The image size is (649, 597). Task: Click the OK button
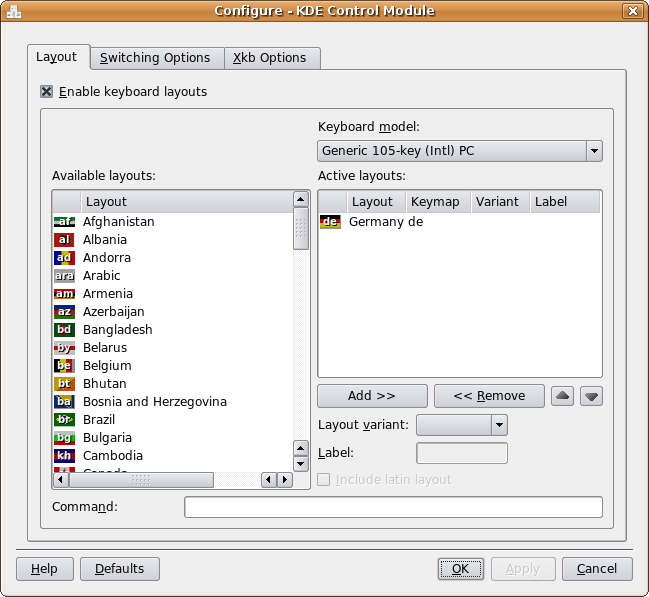click(x=461, y=569)
